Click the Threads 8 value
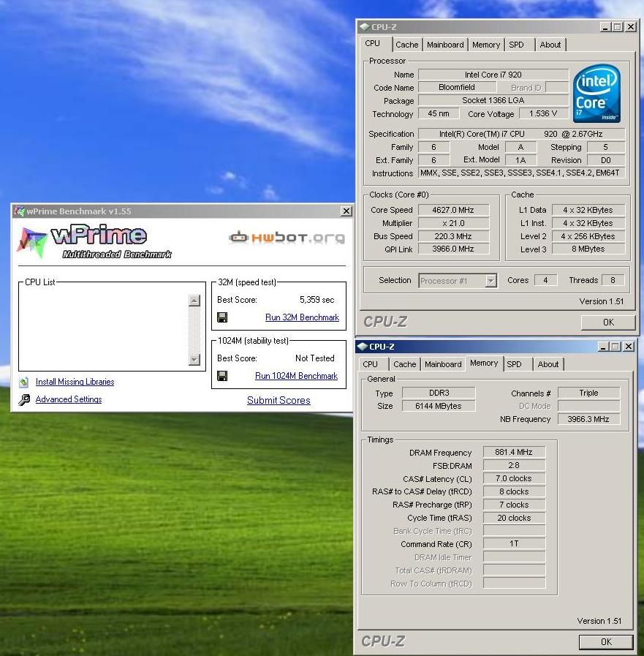 click(613, 280)
